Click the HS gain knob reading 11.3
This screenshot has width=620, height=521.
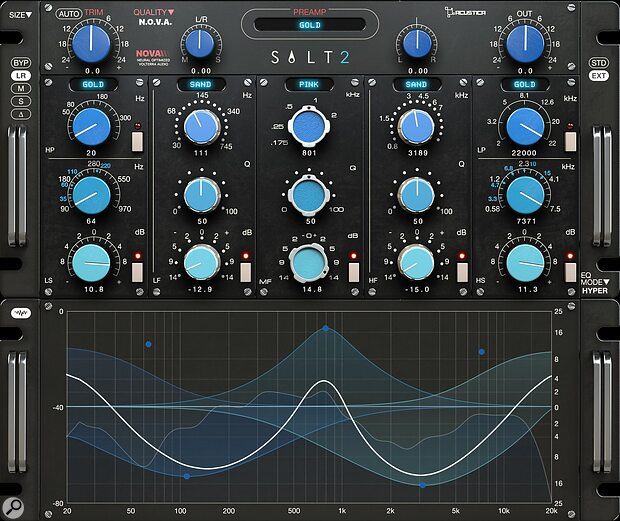click(x=525, y=263)
